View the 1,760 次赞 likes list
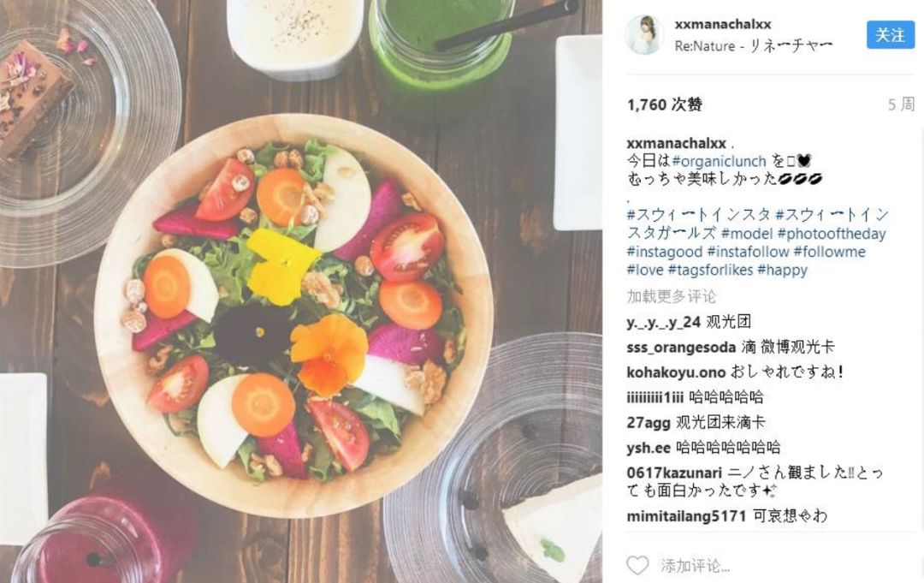Screen dimensions: 924x583 [664, 105]
